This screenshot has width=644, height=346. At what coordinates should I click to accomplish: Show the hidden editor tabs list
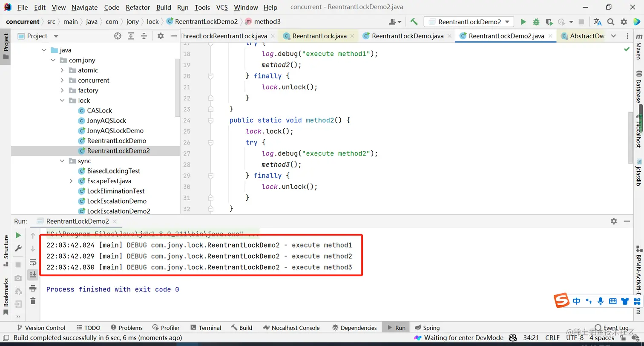pos(613,36)
